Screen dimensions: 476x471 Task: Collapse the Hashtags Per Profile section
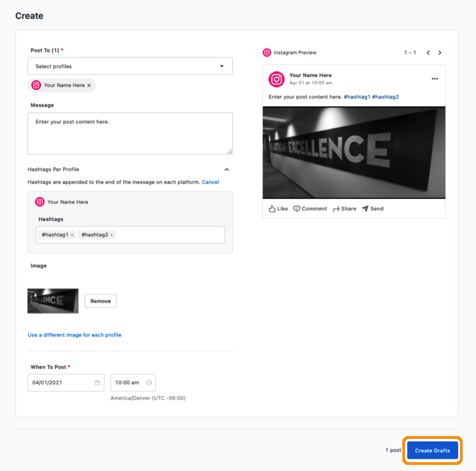(x=227, y=170)
